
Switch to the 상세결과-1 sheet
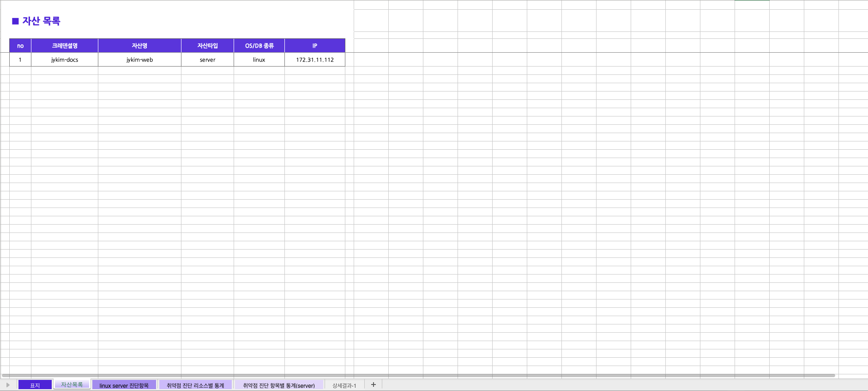pos(344,385)
